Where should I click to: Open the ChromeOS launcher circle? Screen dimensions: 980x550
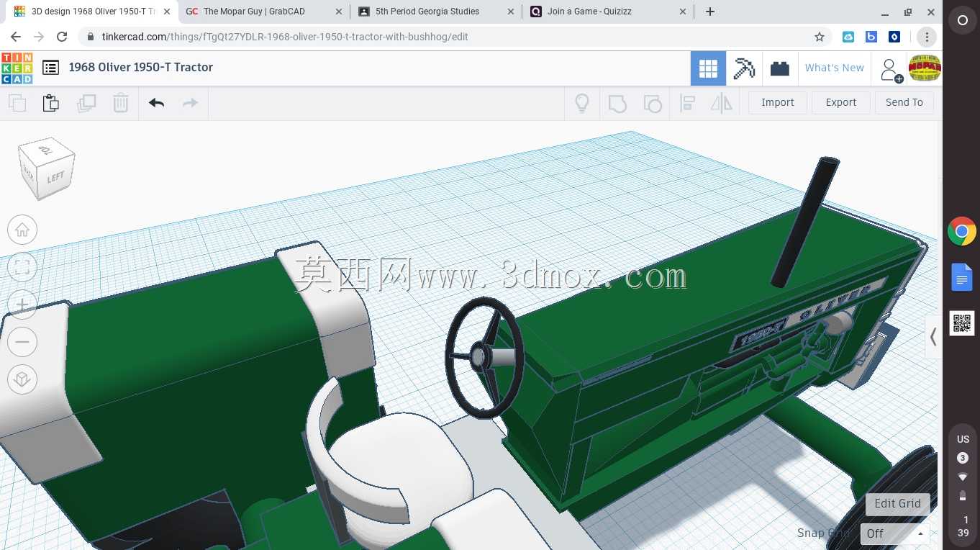pyautogui.click(x=962, y=20)
